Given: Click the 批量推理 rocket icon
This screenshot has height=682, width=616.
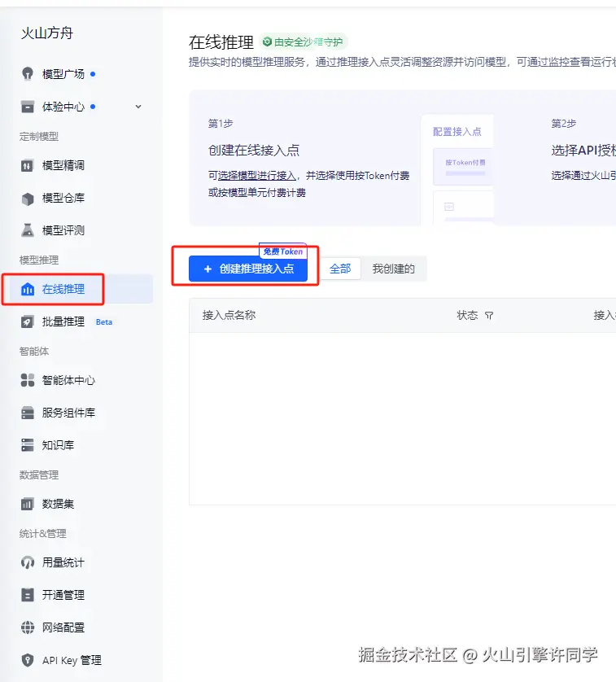Looking at the screenshot, I should 28,321.
